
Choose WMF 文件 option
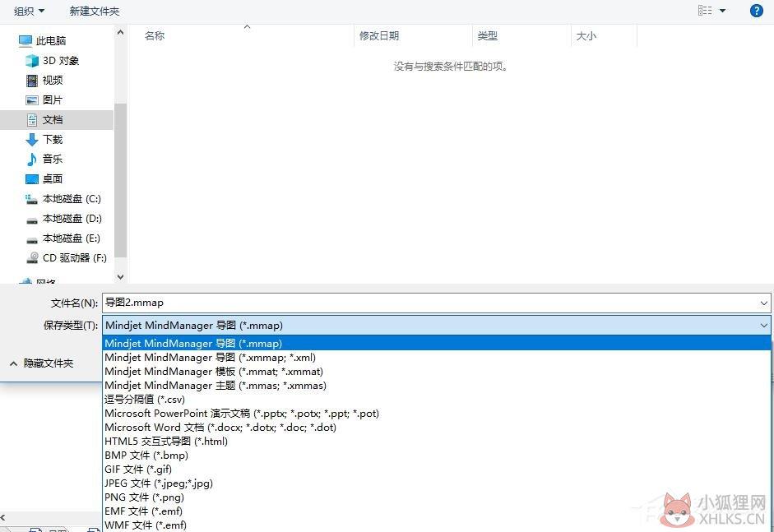pos(437,525)
